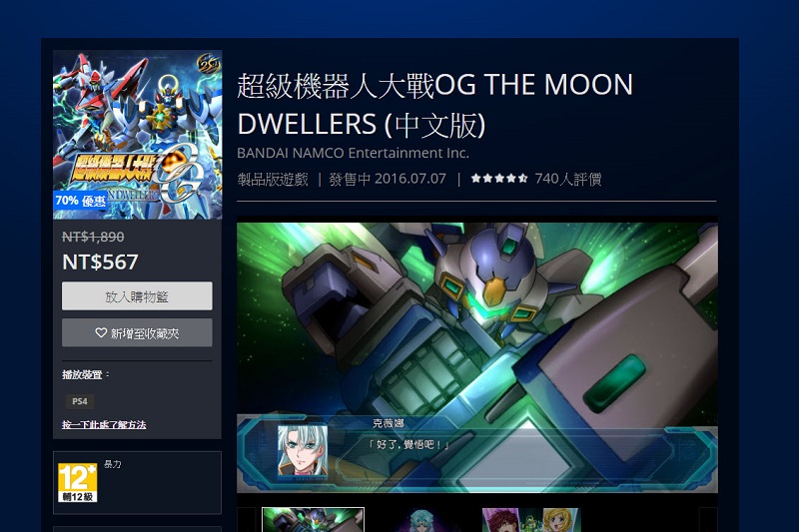Image resolution: width=799 pixels, height=532 pixels.
Task: Select the blue-haired character screenshot thumbnail
Action: tap(423, 520)
